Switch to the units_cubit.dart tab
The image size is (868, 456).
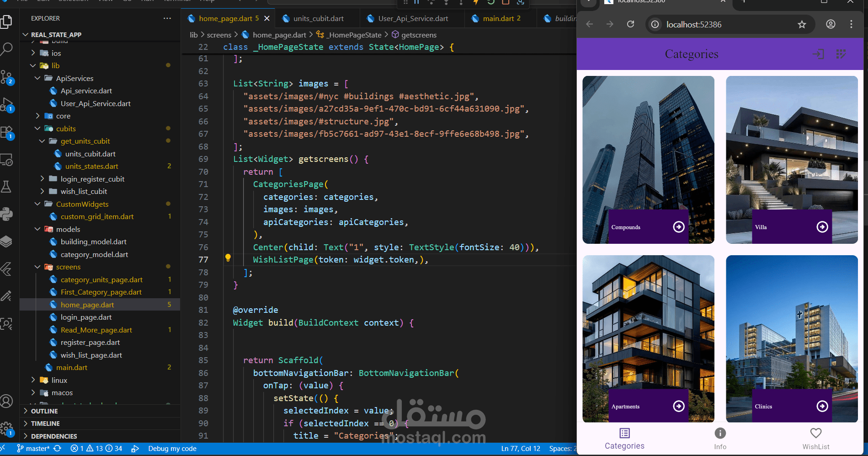coord(318,18)
